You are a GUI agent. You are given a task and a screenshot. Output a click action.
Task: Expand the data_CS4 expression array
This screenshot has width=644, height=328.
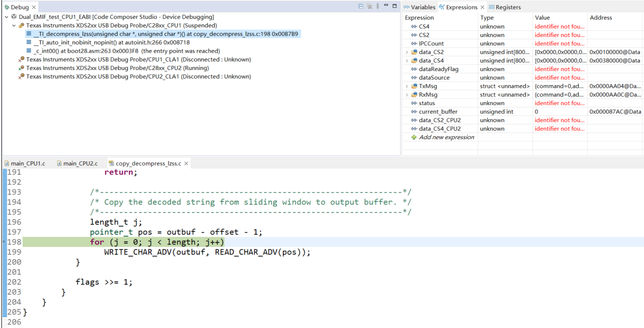pyautogui.click(x=407, y=61)
